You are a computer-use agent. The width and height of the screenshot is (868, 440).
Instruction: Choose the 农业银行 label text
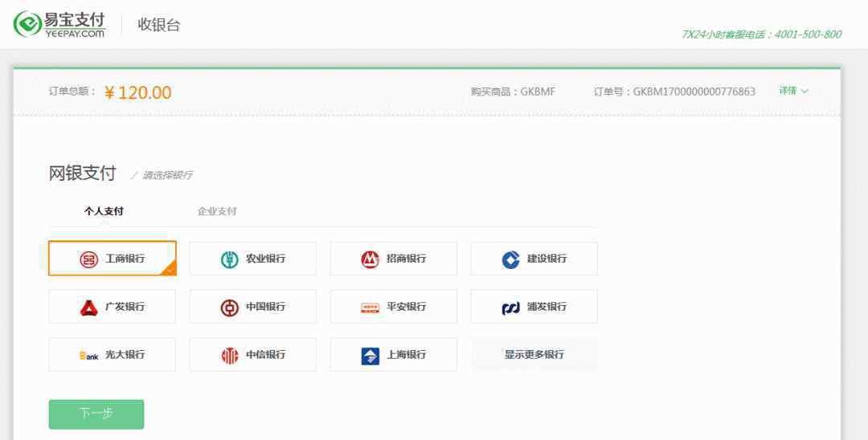coord(266,259)
